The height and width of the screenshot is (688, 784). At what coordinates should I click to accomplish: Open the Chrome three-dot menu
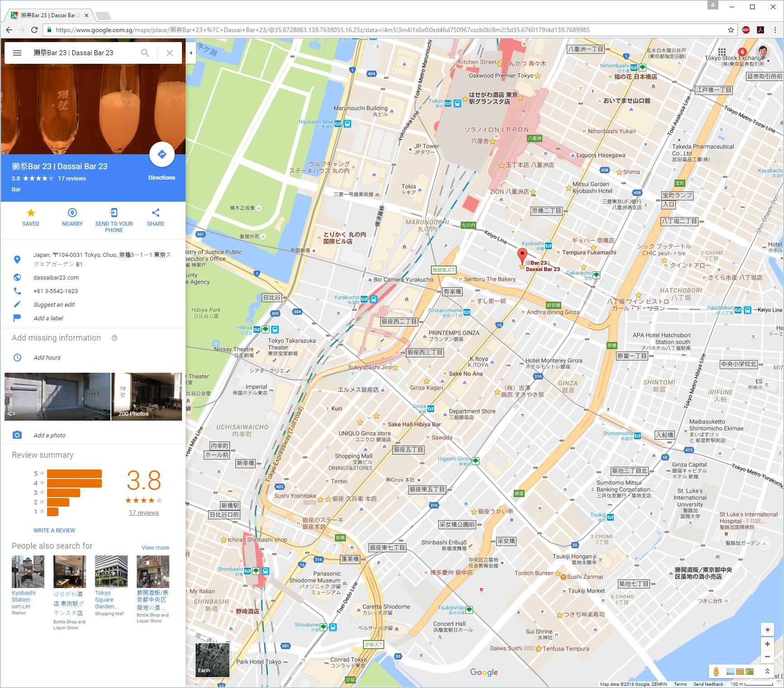coord(775,30)
